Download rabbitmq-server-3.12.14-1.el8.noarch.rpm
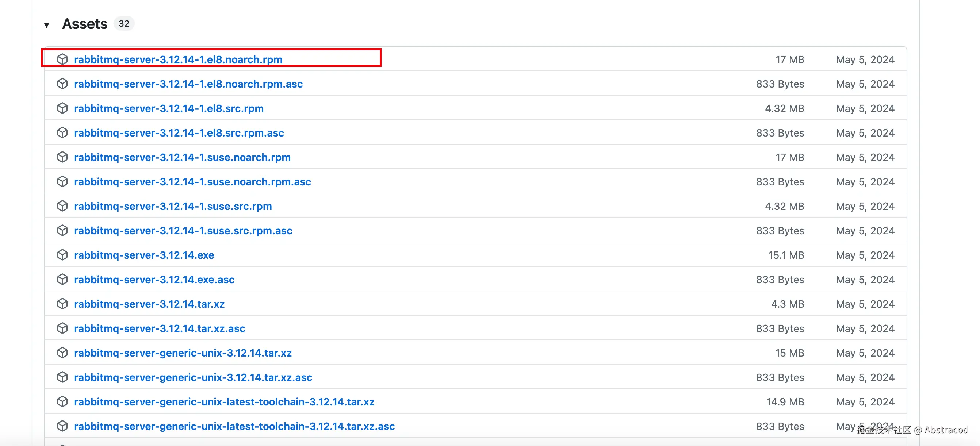 coord(178,60)
